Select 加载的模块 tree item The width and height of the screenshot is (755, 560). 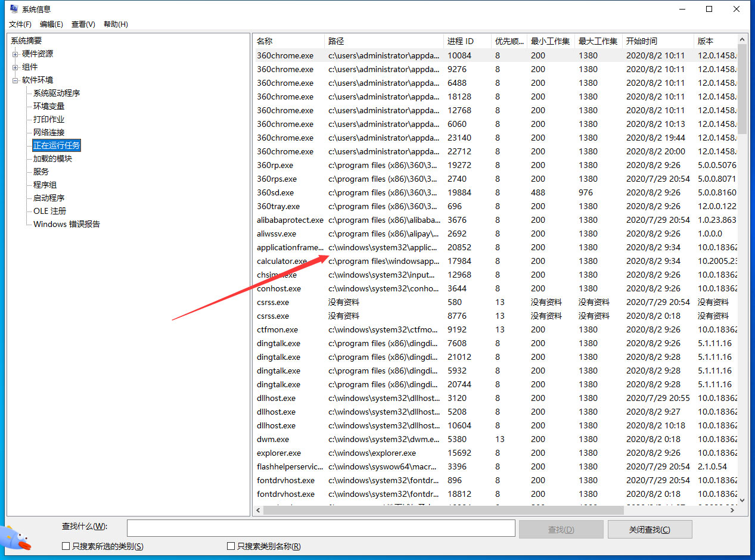pos(52,158)
